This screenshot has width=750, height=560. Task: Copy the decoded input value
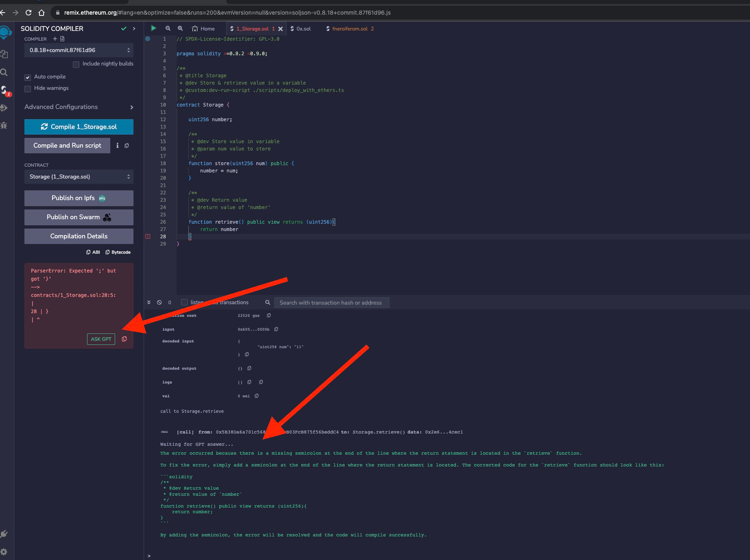[x=247, y=354]
